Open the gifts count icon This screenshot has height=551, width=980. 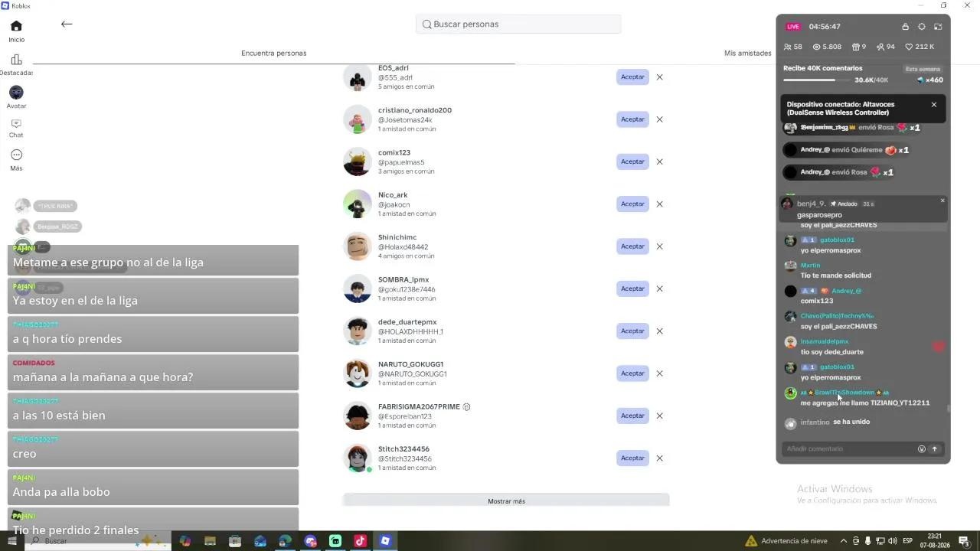click(x=856, y=47)
